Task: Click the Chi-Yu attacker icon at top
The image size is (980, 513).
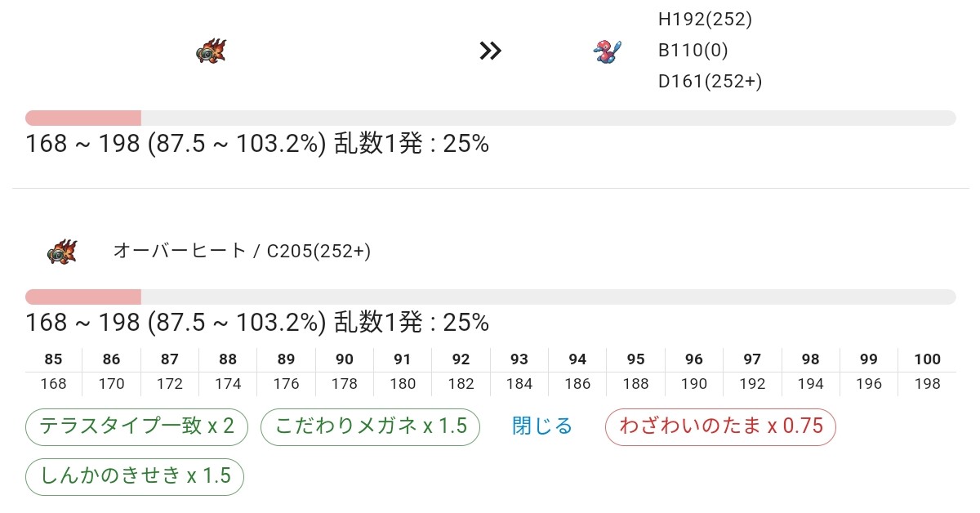Action: click(211, 51)
